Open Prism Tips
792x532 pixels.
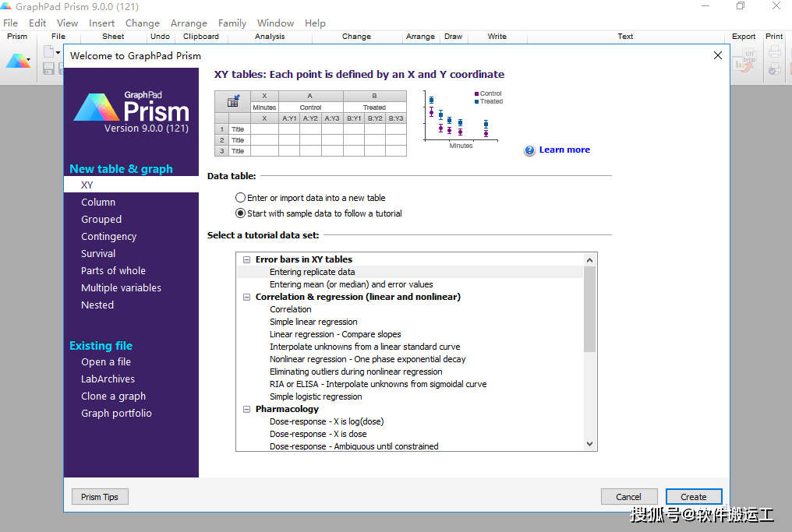pos(100,497)
